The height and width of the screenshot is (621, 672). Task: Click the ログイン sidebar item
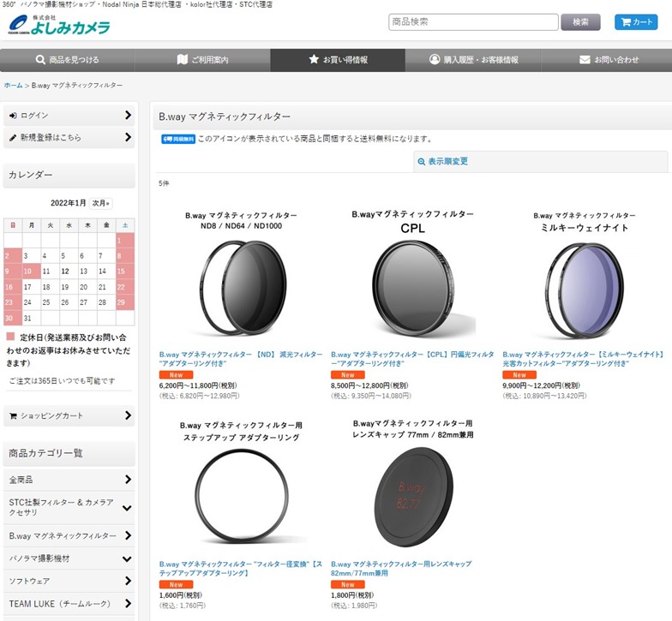click(x=69, y=115)
